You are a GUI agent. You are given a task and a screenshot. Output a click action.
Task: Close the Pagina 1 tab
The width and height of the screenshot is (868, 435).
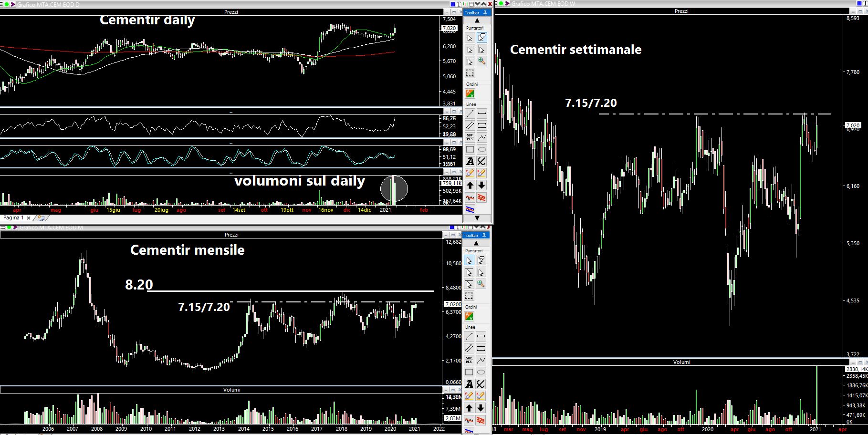(29, 218)
